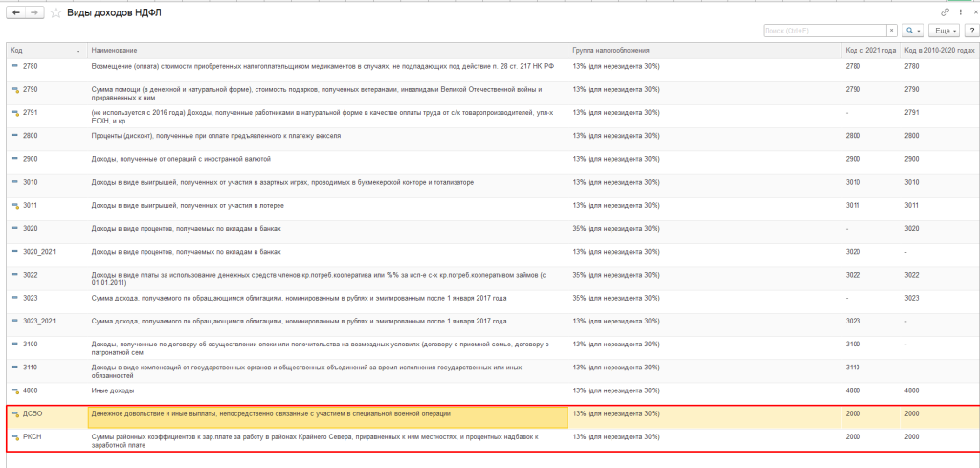Open the Еще dropdown menu
The width and height of the screenshot is (980, 468).
[x=945, y=31]
